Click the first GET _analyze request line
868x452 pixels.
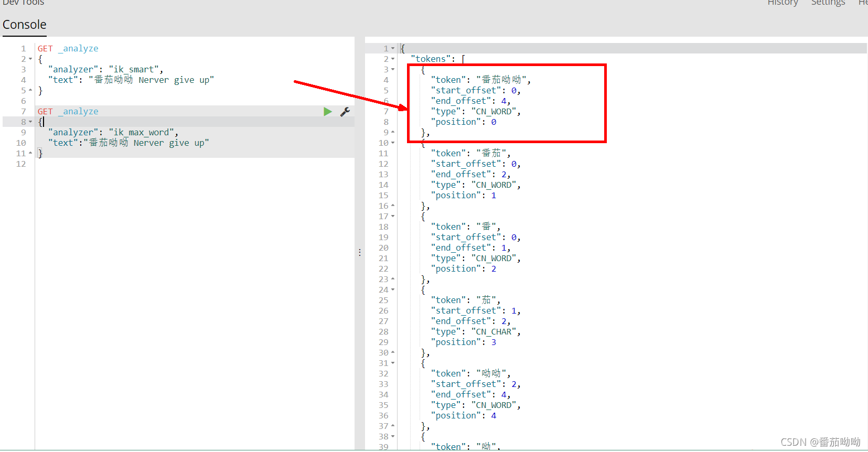68,48
